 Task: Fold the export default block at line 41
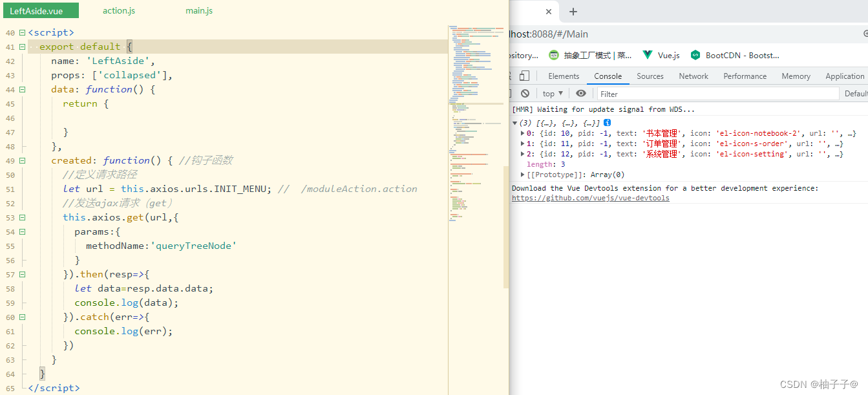23,47
